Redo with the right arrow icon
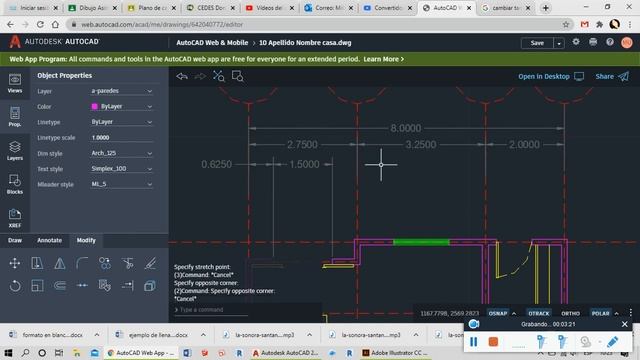The height and width of the screenshot is (360, 640). click(200, 76)
